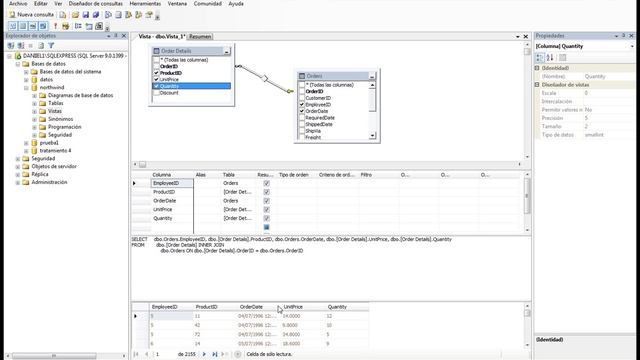
Task: Toggle the results pane icon
Action: (x=43, y=26)
